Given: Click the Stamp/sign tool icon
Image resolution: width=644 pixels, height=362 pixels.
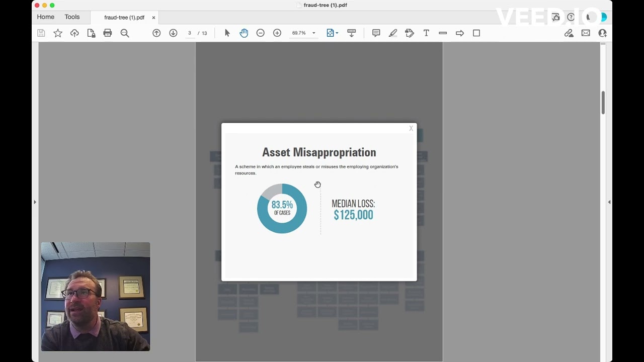Looking at the screenshot, I should 410,33.
